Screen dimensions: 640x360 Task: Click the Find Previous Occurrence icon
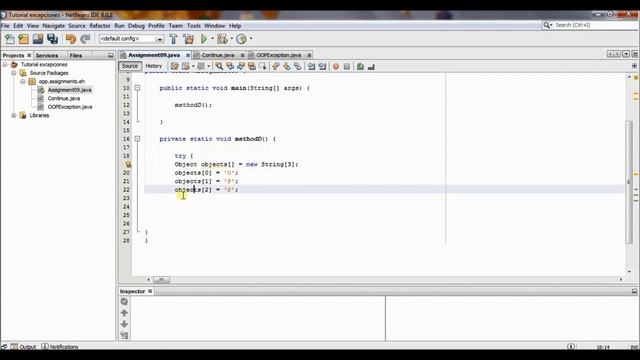[230, 66]
